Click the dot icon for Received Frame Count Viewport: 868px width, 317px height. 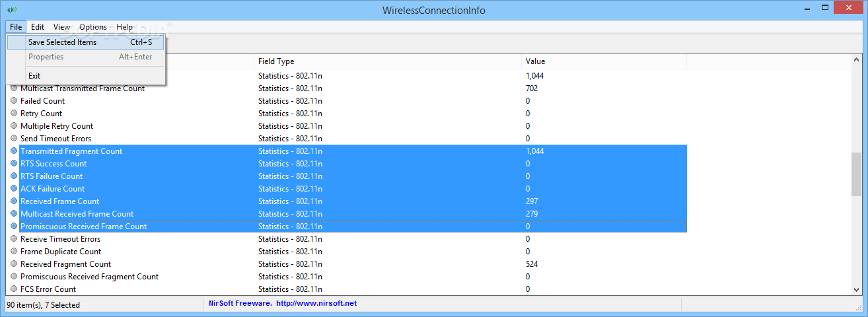click(x=15, y=201)
